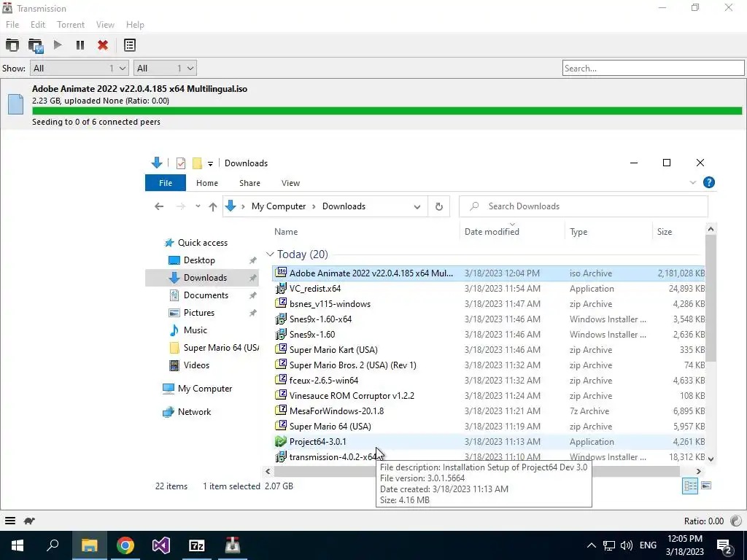This screenshot has height=560, width=747.
Task: Click the green torrent progress bar
Action: pos(387,111)
